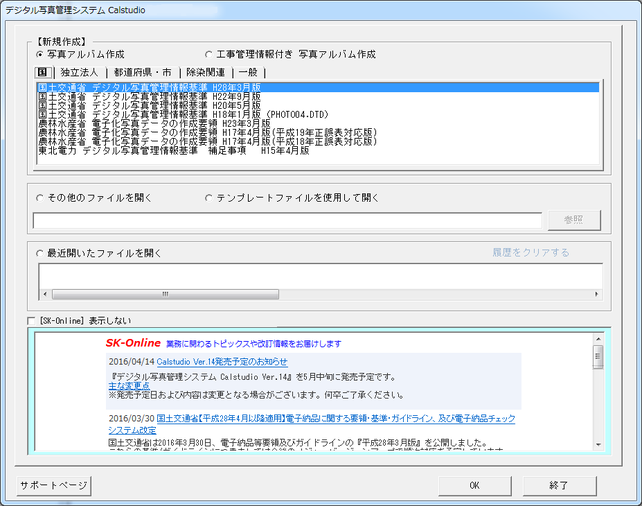
Task: Click recent files scrollbar left arrow
Action: coord(45,294)
